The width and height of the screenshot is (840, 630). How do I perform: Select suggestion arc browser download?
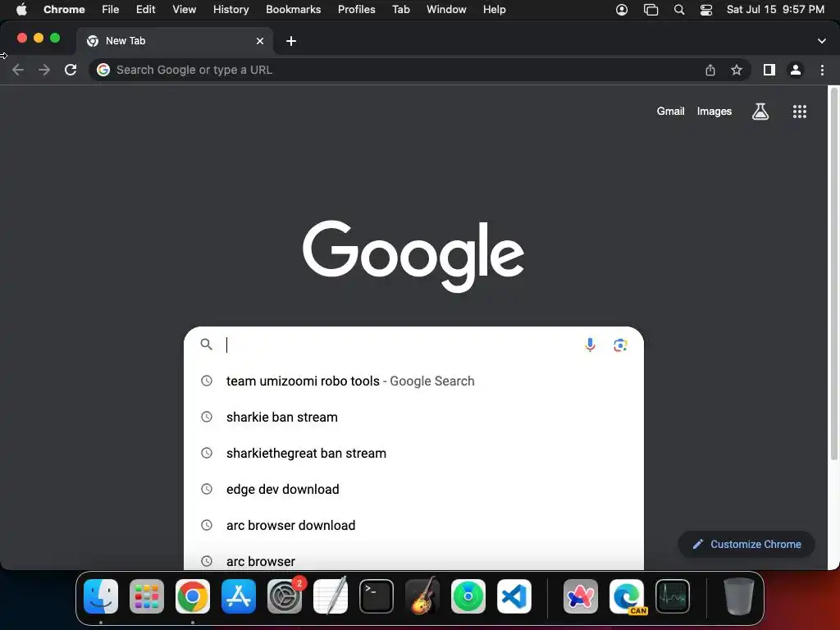(413, 525)
